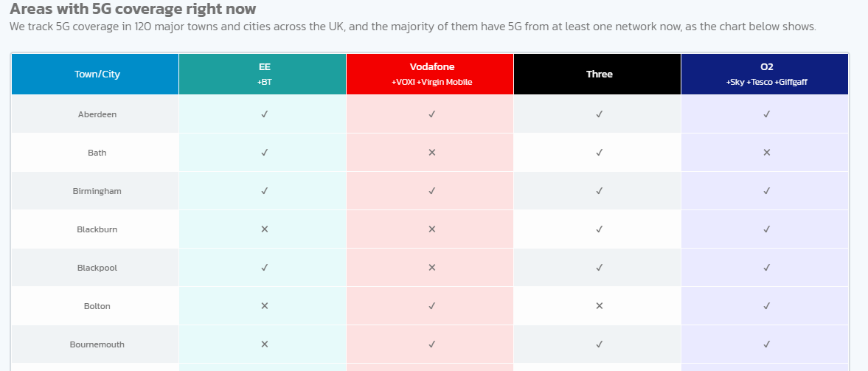Select the Vodafone column header
This screenshot has width=868, height=371.
click(430, 74)
